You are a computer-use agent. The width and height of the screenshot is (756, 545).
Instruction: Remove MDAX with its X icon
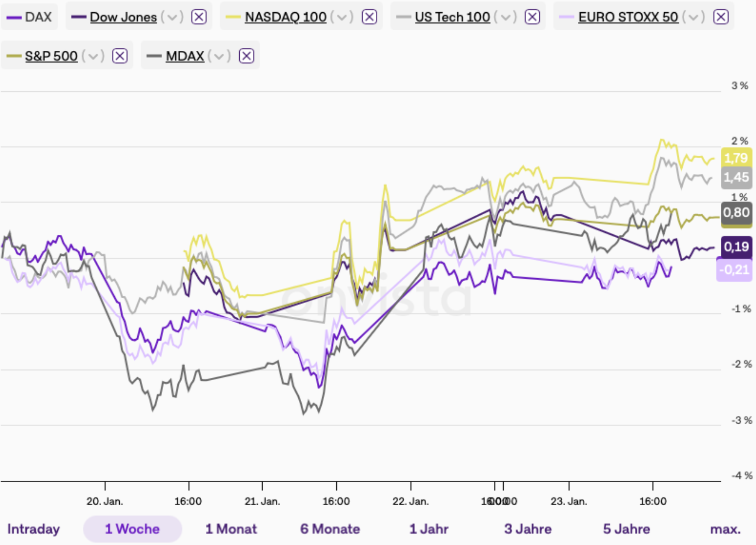(246, 56)
